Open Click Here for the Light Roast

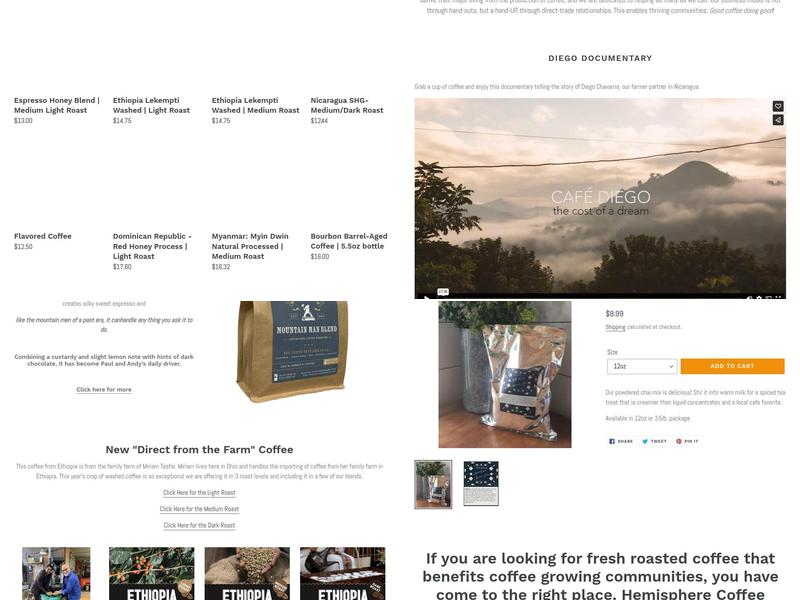click(199, 492)
